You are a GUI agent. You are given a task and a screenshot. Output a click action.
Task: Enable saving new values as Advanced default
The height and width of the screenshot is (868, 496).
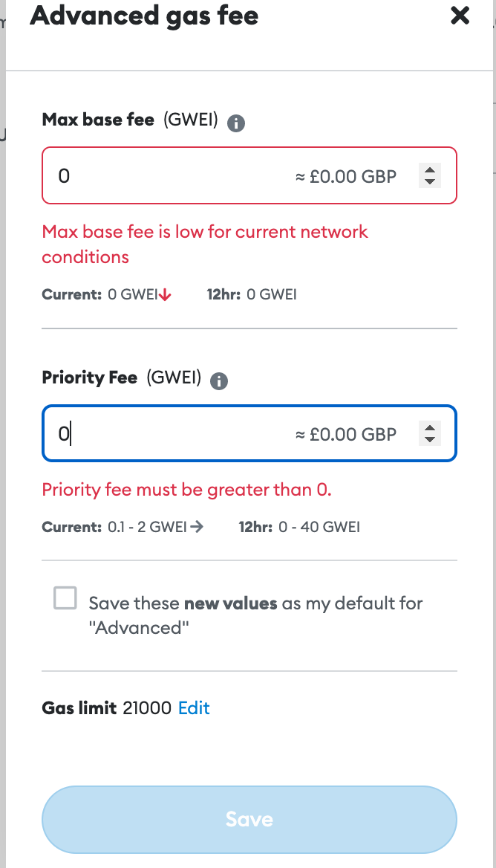point(65,597)
